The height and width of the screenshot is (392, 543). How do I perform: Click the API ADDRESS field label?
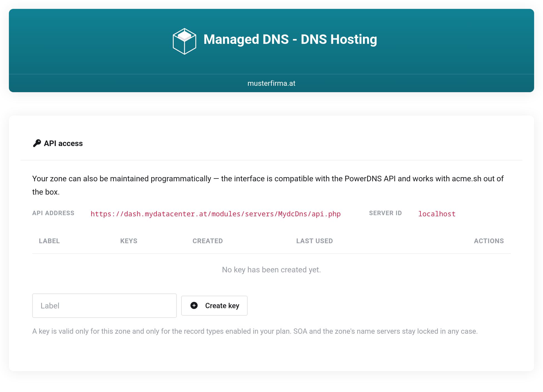point(53,213)
